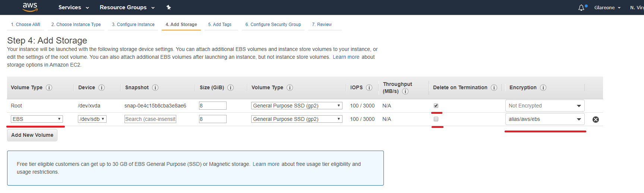
Task: Open the /dev/sdb device dropdown
Action: click(92, 119)
